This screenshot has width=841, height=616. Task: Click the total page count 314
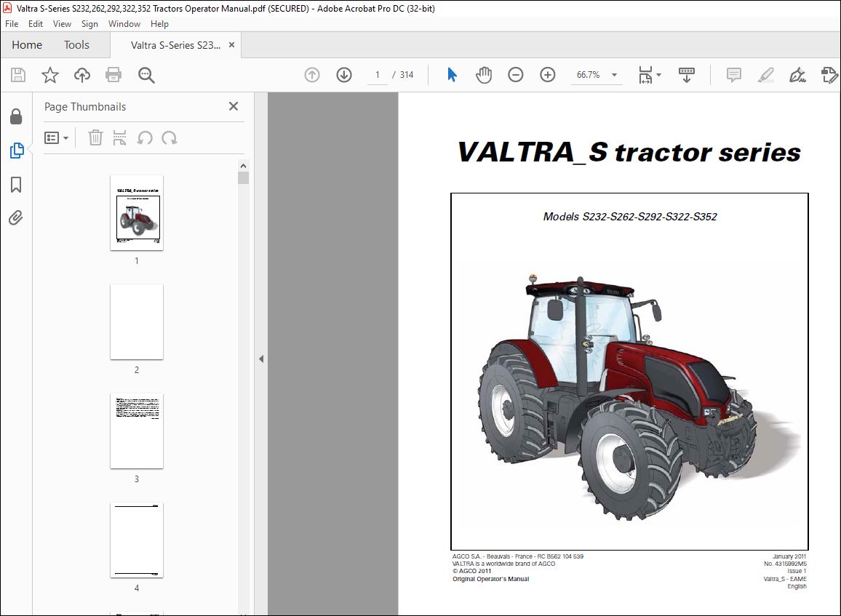[407, 75]
